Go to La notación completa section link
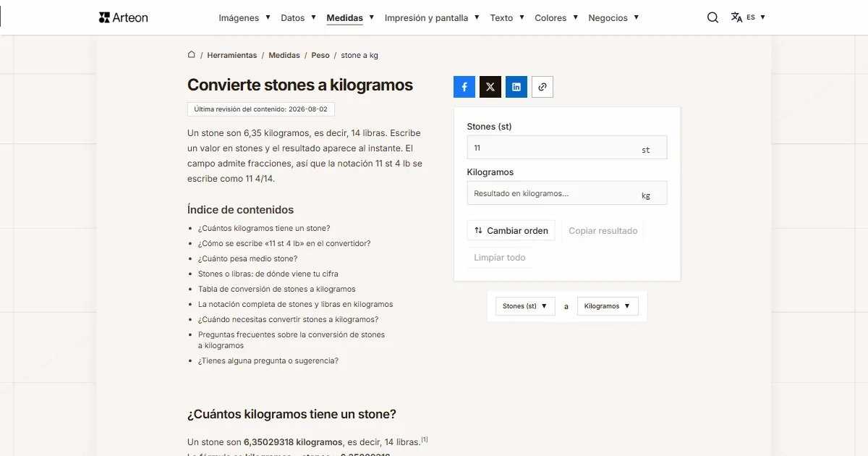The image size is (868, 456). pos(296,304)
